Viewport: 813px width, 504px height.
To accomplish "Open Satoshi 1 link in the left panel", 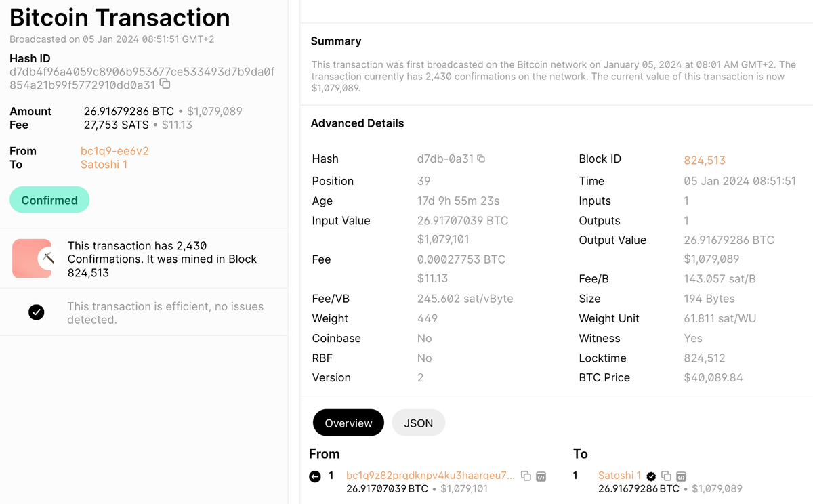I will [x=104, y=165].
